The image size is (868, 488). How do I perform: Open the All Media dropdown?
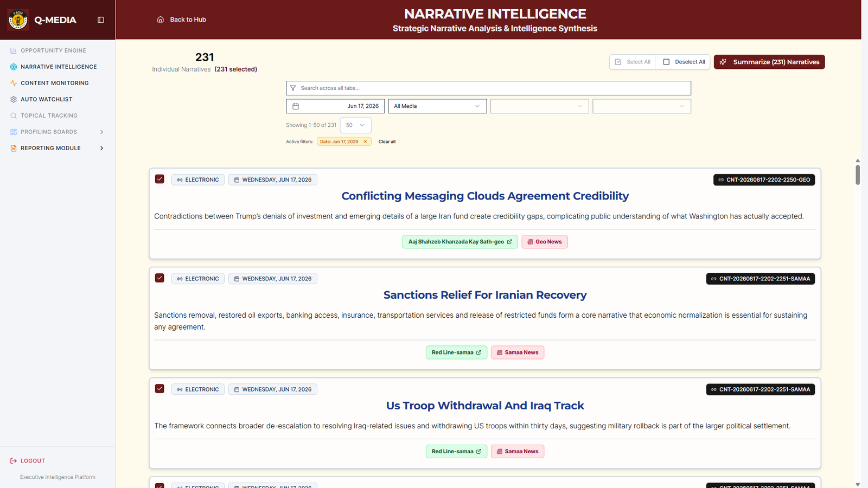tap(437, 106)
